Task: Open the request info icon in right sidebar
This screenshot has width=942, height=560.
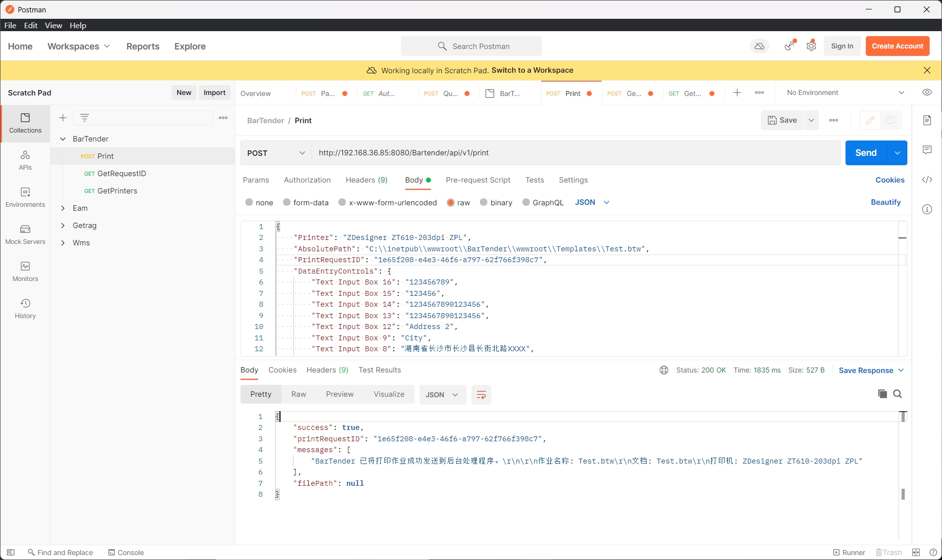Action: click(x=927, y=209)
